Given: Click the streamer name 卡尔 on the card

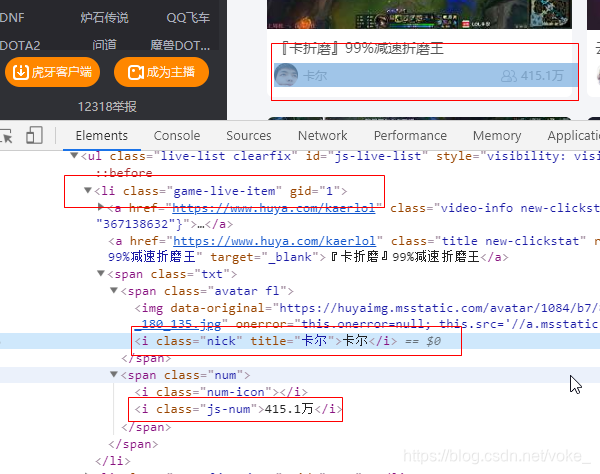Looking at the screenshot, I should [315, 76].
